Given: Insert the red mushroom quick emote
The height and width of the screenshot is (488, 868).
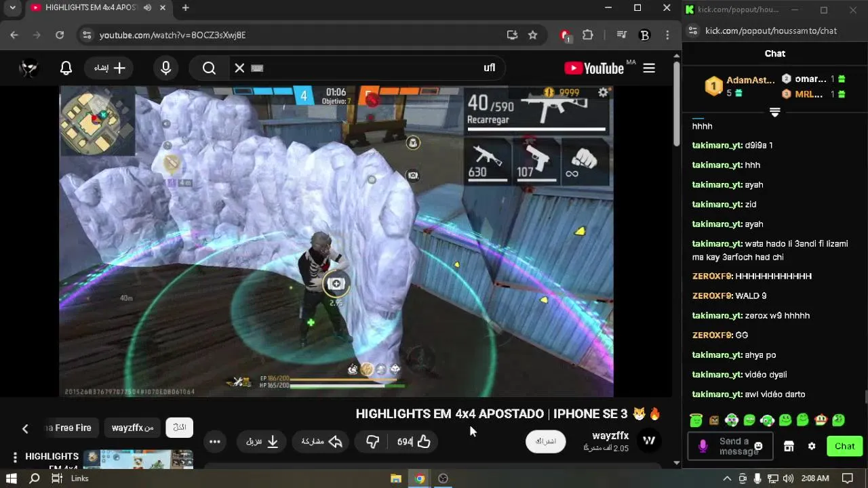Looking at the screenshot, I should tap(821, 420).
